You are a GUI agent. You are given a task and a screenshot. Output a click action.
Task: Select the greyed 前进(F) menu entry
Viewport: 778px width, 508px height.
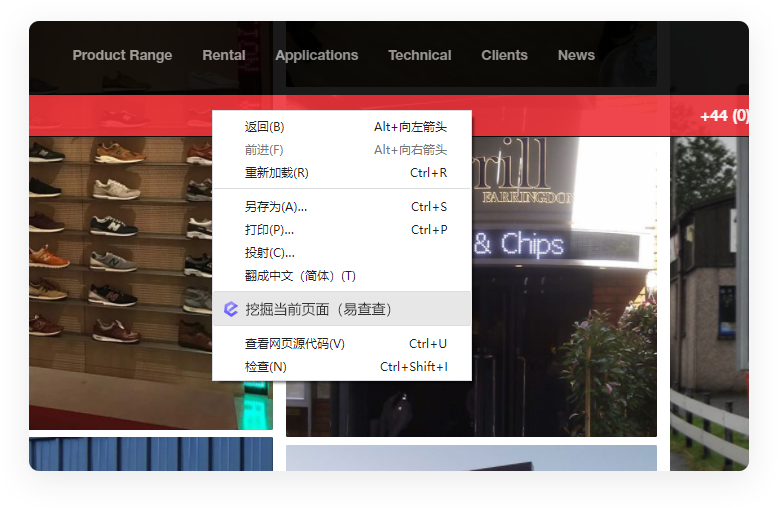(342, 150)
